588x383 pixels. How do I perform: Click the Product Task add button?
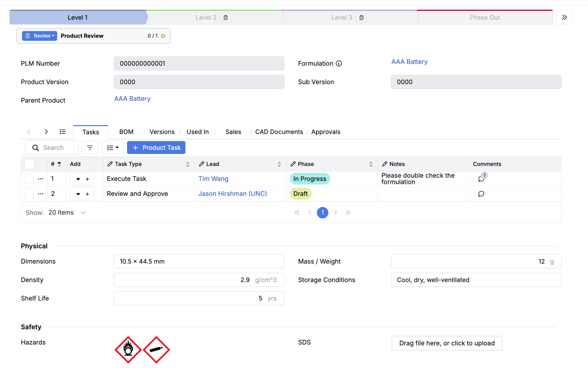156,148
